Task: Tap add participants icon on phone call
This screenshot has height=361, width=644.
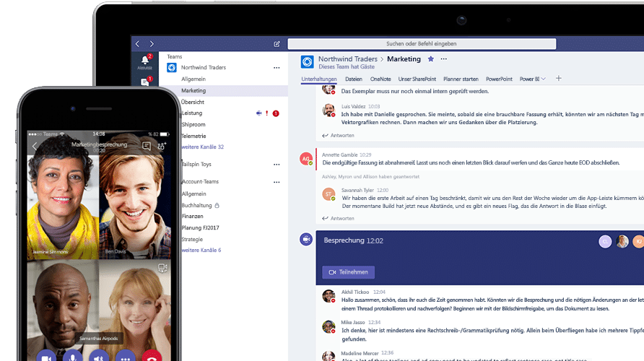Action: point(162,146)
